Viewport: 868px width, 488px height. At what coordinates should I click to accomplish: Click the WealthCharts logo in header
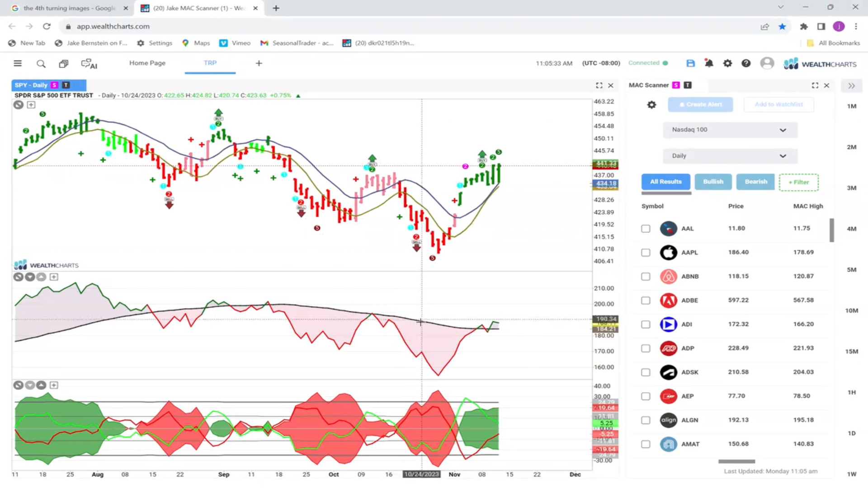coord(820,64)
